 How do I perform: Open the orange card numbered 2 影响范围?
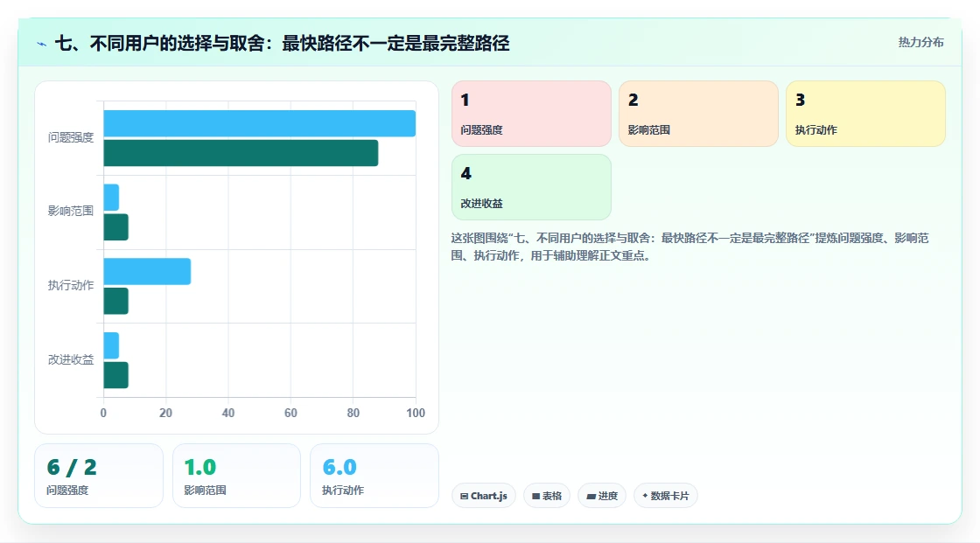pyautogui.click(x=698, y=114)
